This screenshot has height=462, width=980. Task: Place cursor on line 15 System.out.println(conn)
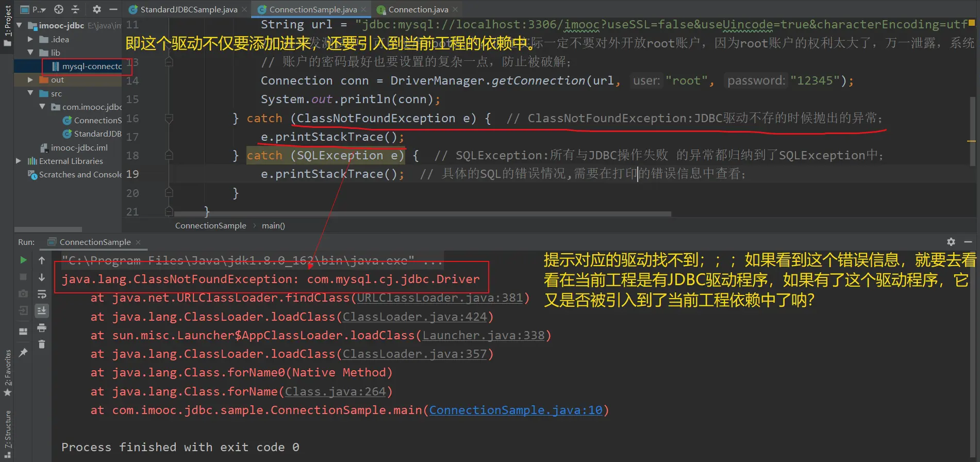coord(351,99)
